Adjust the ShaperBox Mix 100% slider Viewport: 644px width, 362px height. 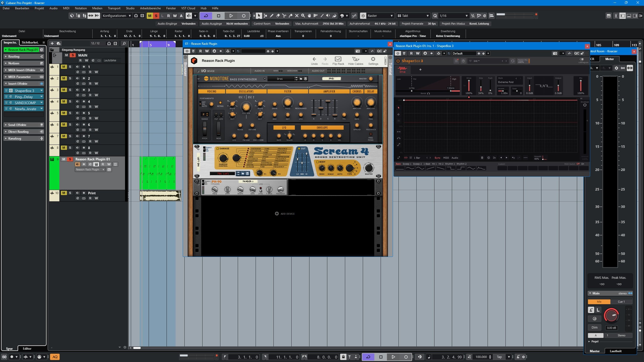click(x=581, y=85)
